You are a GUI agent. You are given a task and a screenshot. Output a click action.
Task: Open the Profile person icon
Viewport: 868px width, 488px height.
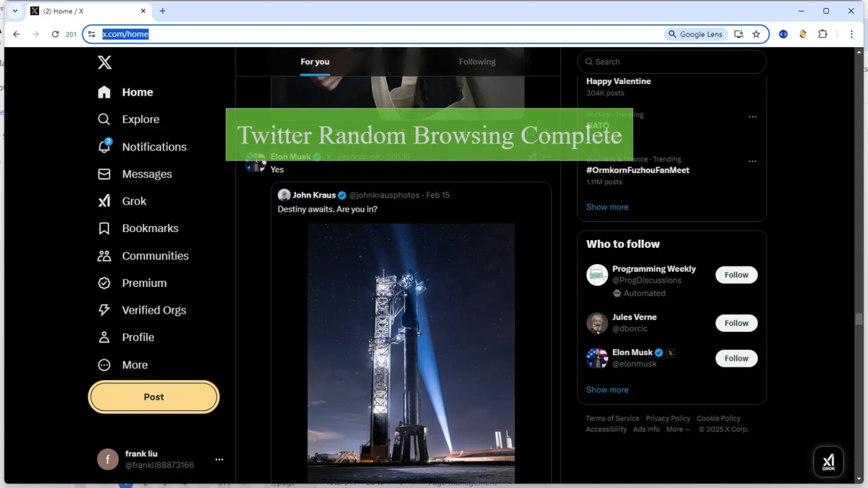(x=104, y=337)
